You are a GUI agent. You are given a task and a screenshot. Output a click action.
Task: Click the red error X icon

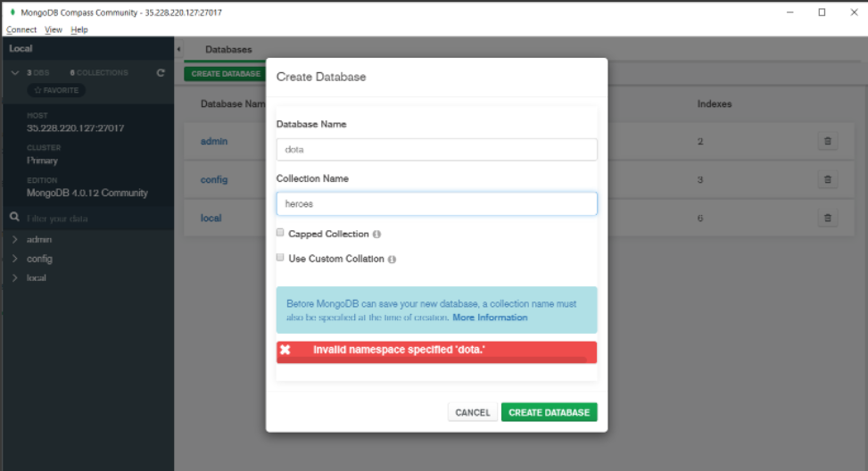(285, 350)
